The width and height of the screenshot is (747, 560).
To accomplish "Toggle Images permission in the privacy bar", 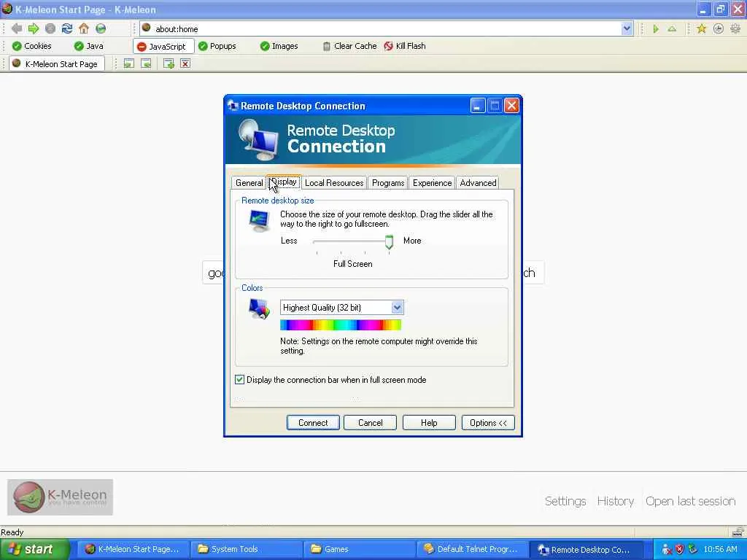I will [279, 46].
